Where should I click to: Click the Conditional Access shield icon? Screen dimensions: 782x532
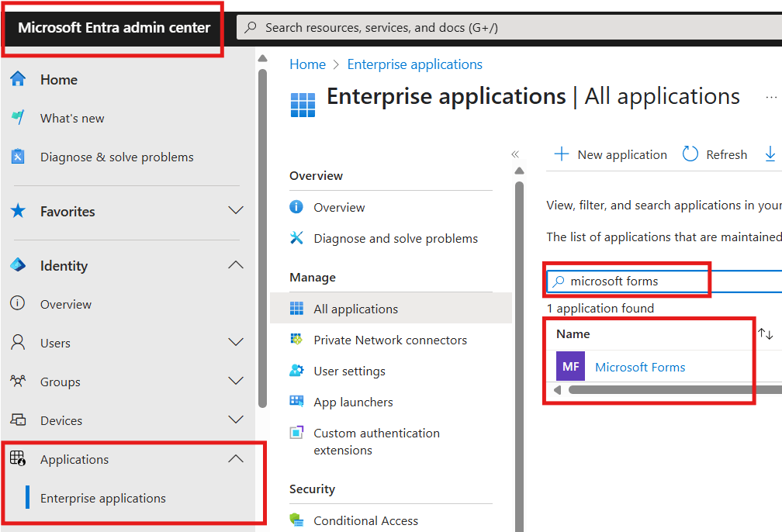click(x=298, y=520)
